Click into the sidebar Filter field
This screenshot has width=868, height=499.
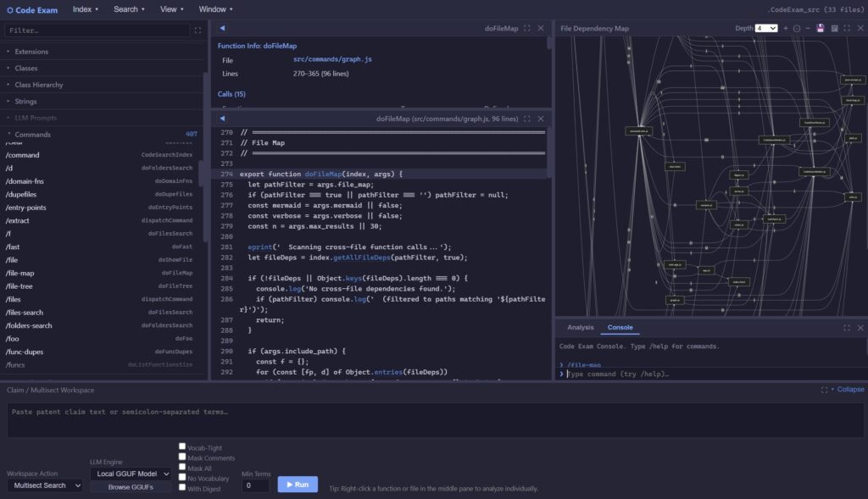(97, 30)
